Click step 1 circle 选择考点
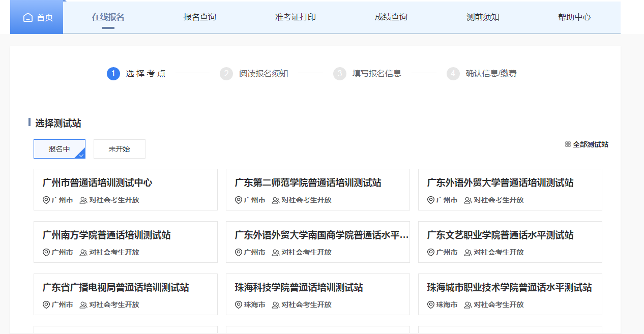The height and width of the screenshot is (334, 644). pos(113,74)
